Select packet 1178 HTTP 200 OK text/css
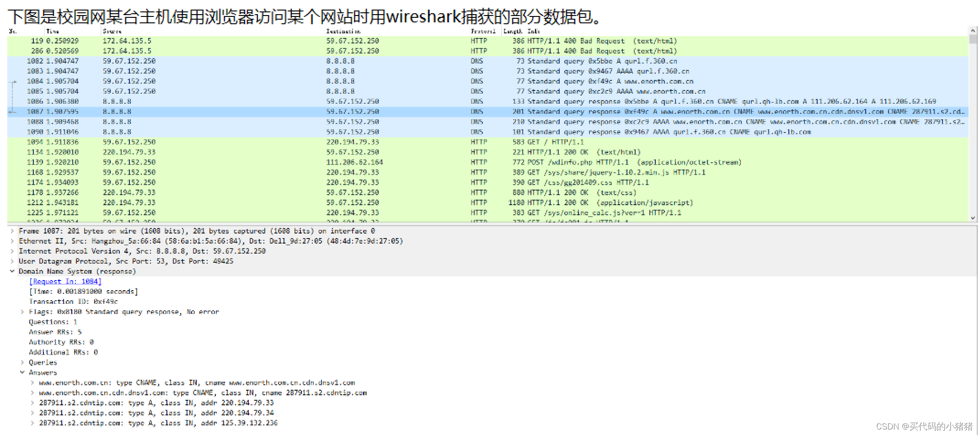980x435 pixels. (488, 193)
